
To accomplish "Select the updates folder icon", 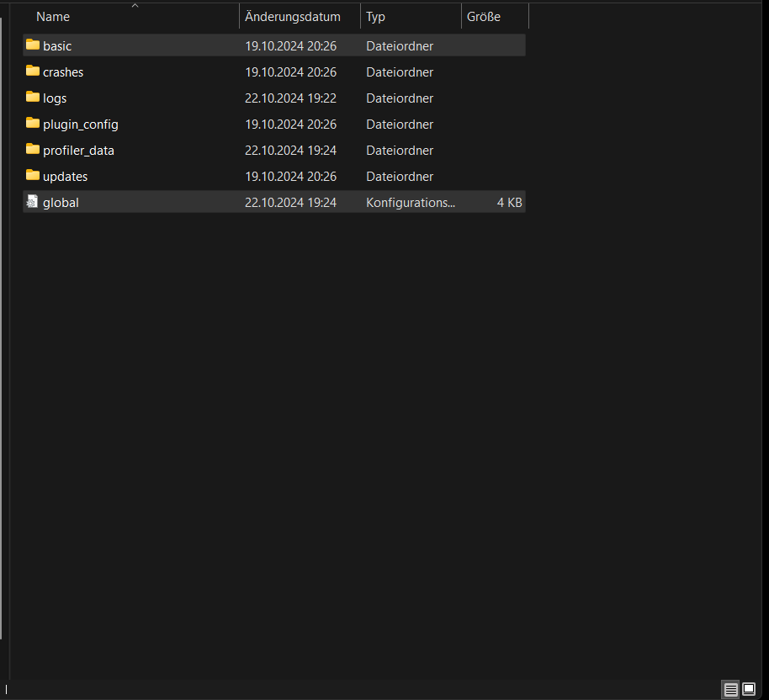I will pyautogui.click(x=33, y=175).
